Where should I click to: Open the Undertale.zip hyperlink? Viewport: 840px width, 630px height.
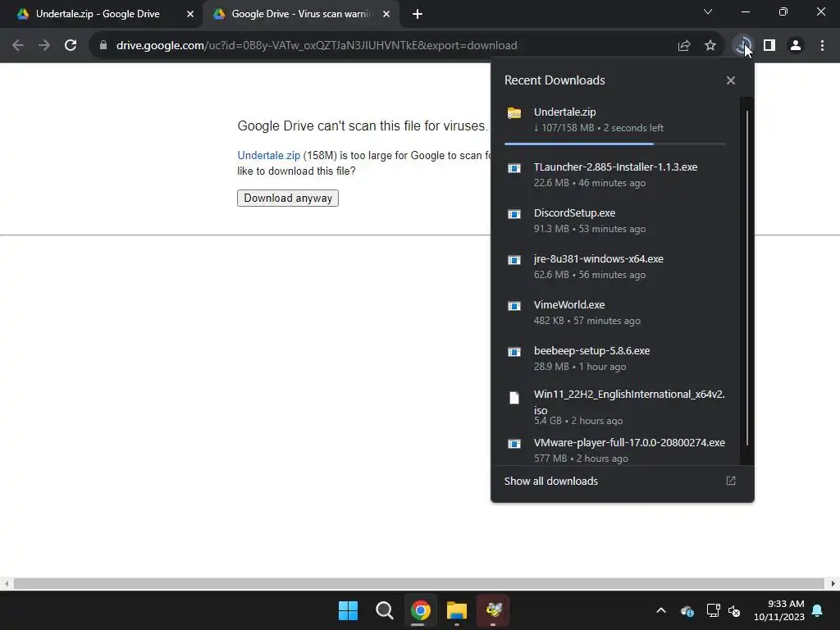pos(268,155)
